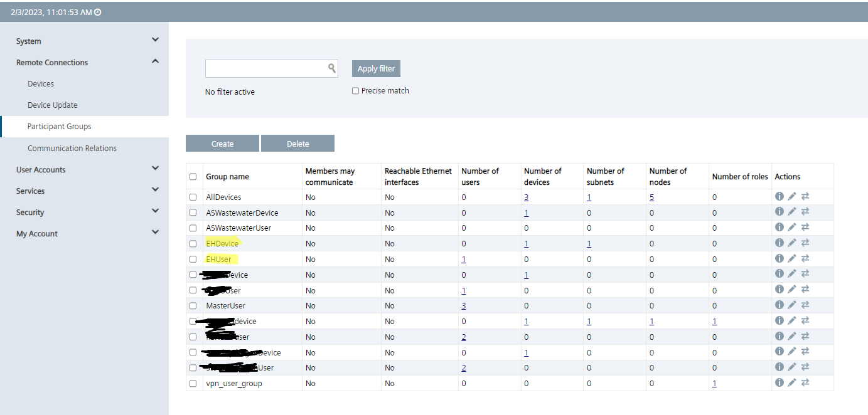Image resolution: width=868 pixels, height=415 pixels.
Task: Tick checkbox for ASWastewaterUser
Action: [x=193, y=228]
